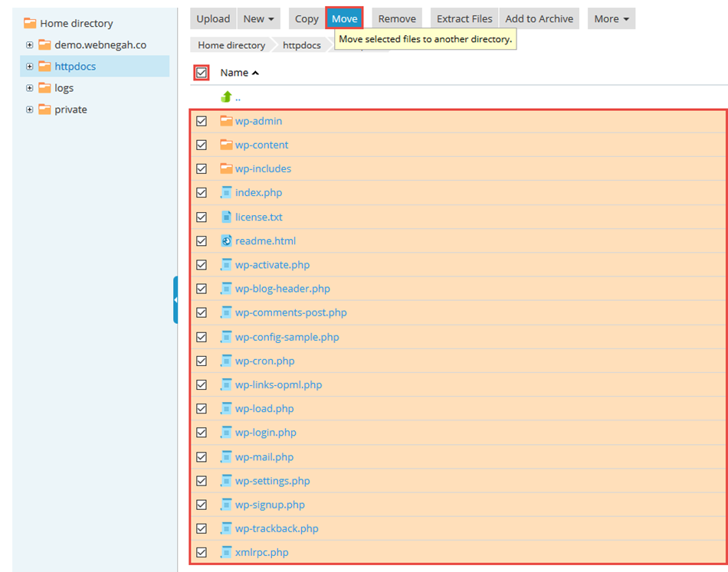The image size is (728, 572).
Task: Open the New dropdown menu
Action: (259, 19)
